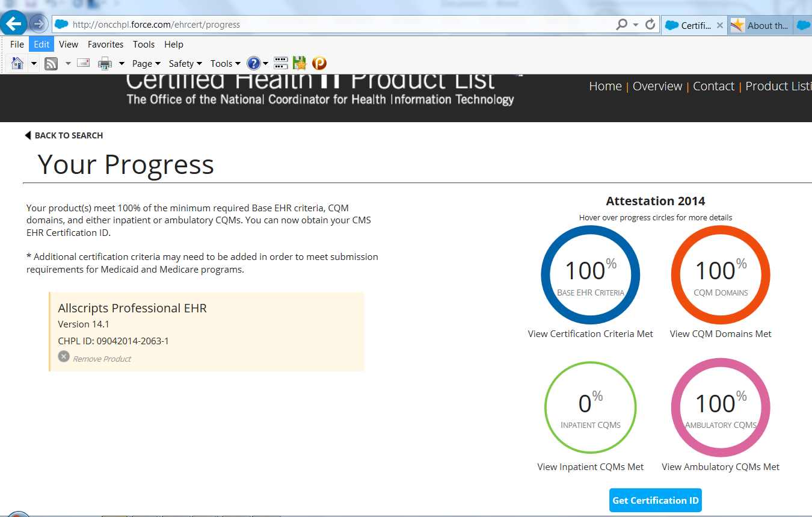The height and width of the screenshot is (517, 812).
Task: Click the RSS feeds toolbar icon
Action: tap(51, 63)
